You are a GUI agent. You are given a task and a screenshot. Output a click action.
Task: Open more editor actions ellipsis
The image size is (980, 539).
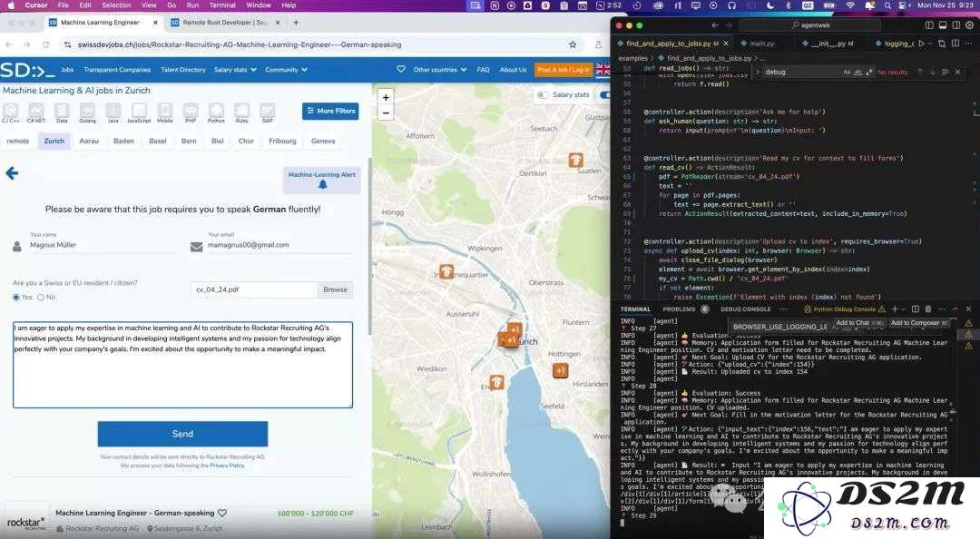click(x=969, y=44)
